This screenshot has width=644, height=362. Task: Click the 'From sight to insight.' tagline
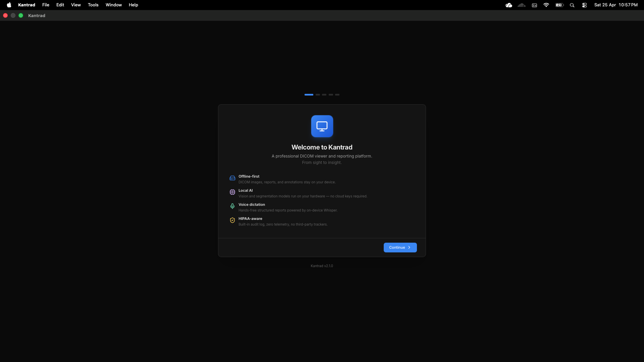(322, 163)
